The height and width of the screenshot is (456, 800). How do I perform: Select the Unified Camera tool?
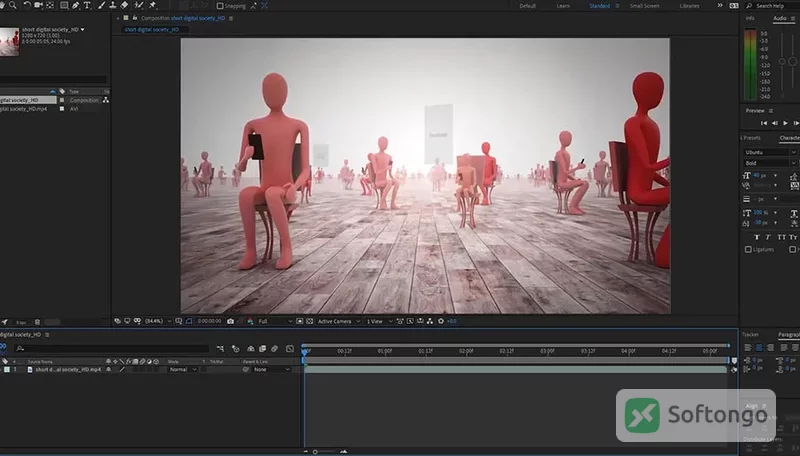click(38, 5)
